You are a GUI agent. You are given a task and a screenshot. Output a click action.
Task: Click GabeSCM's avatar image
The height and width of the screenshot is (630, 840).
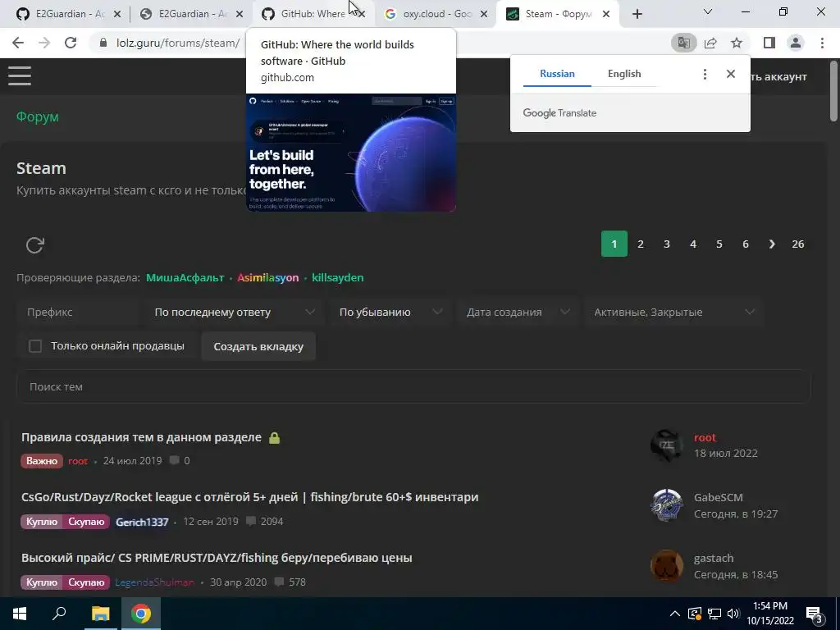666,505
